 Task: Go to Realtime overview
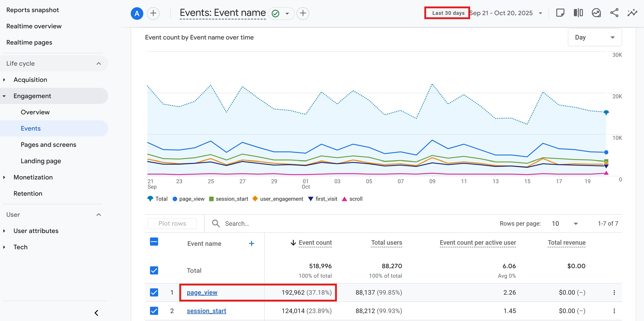(34, 26)
